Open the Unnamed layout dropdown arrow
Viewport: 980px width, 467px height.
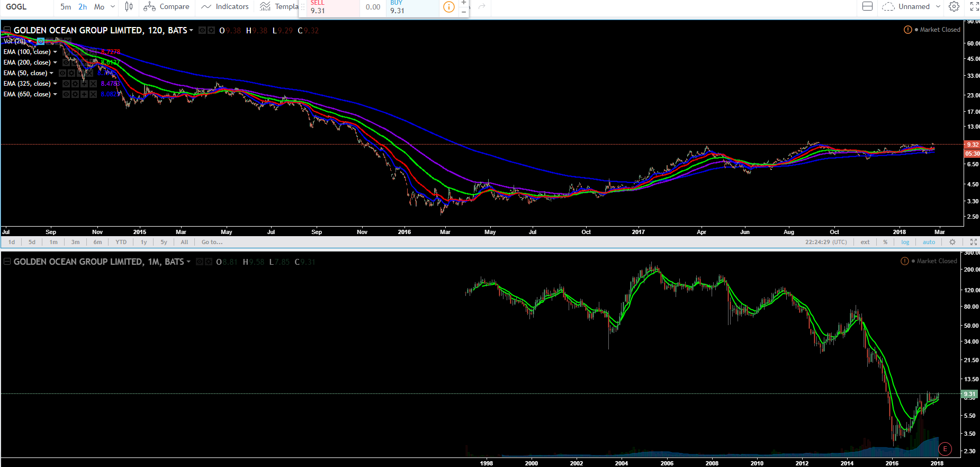(x=938, y=7)
